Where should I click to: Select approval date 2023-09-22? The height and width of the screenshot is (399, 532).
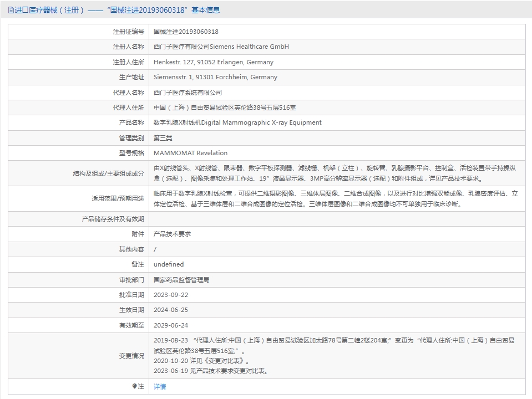(171, 295)
